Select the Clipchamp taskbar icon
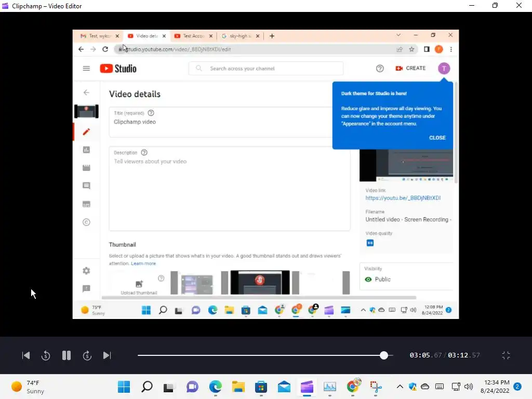532x399 pixels. (307, 387)
